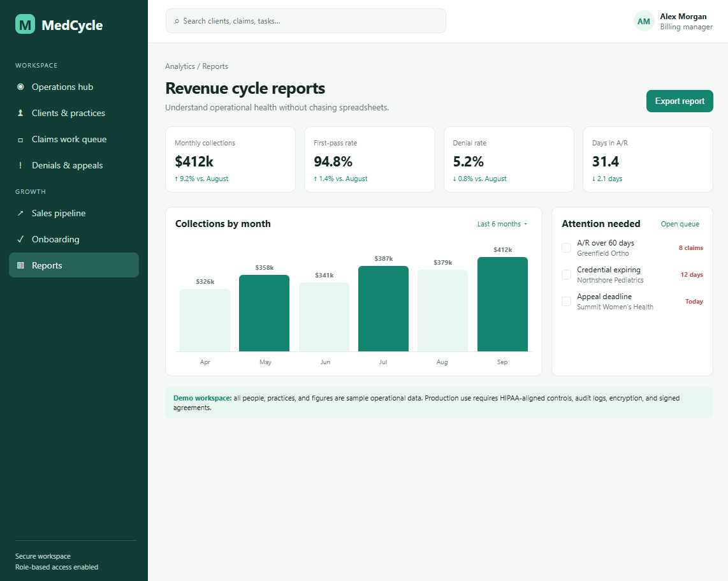Open the Claims work queue page
728x581 pixels.
[x=74, y=139]
